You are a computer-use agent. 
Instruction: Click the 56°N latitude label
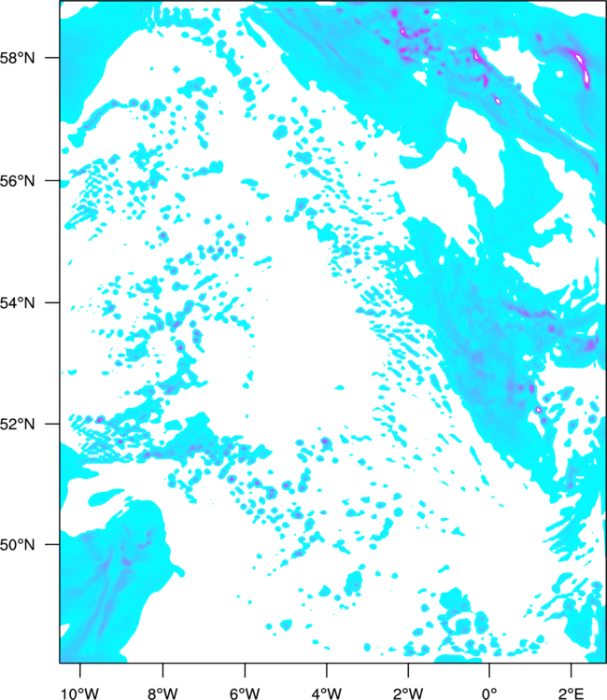tap(18, 181)
